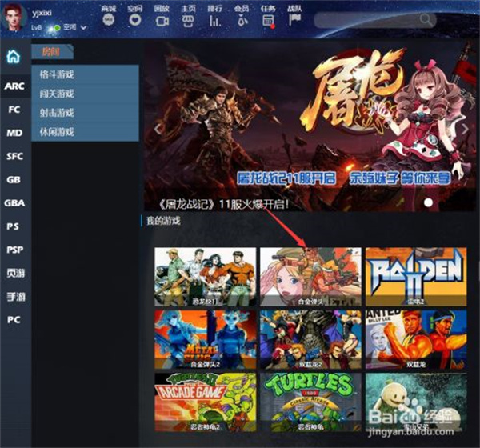Launch the 合金弹头2 game thumbnail
This screenshot has width=480, height=448.
206,339
